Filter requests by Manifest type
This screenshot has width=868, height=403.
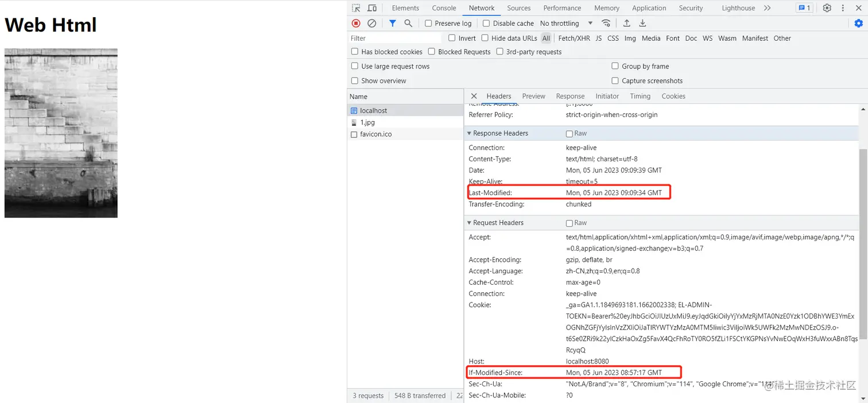click(755, 38)
